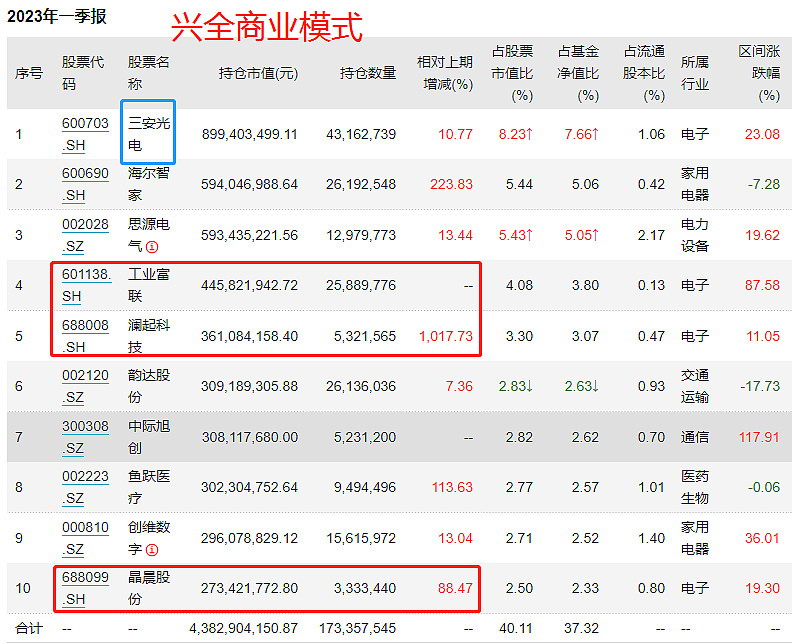Click the range gain 117.91
Image resolution: width=792 pixels, height=644 pixels.
click(x=760, y=437)
